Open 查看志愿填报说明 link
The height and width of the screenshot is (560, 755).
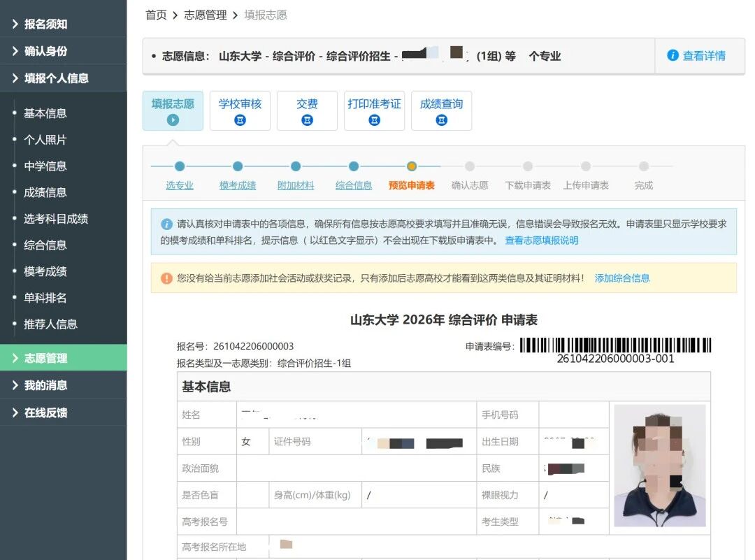click(x=542, y=240)
